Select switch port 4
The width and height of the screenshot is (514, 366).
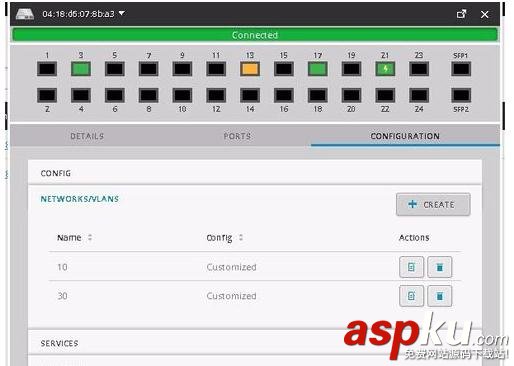[81, 95]
